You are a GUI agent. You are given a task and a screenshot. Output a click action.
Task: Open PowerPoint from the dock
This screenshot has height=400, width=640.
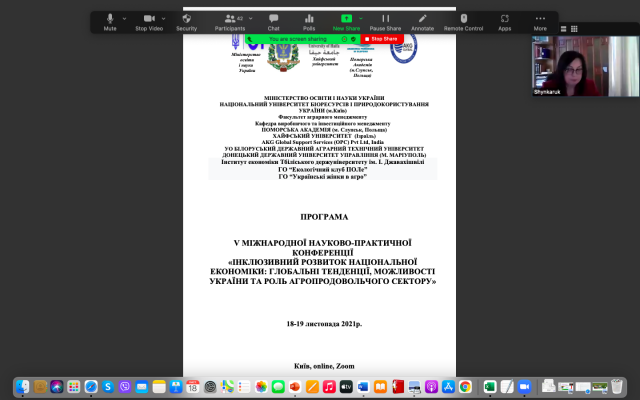click(x=295, y=387)
